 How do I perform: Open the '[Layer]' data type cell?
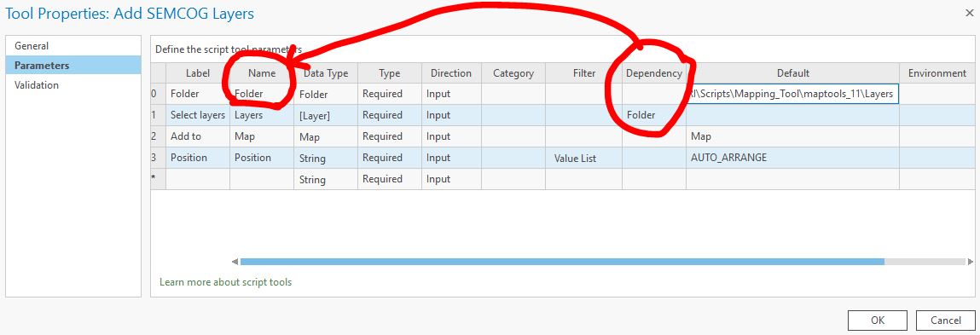(326, 115)
